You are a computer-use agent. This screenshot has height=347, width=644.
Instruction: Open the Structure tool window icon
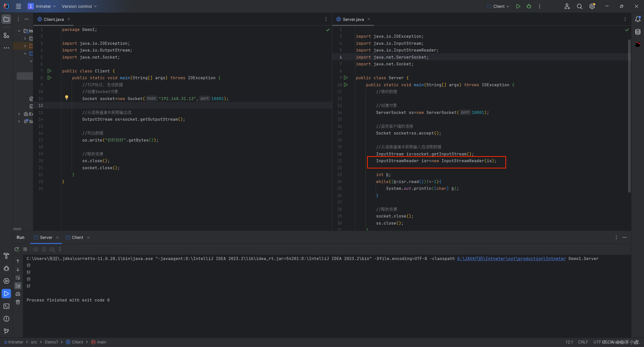click(6, 35)
